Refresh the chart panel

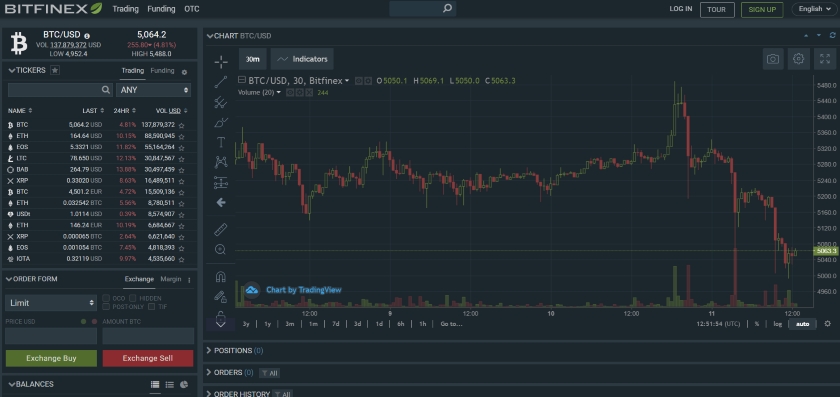832,35
